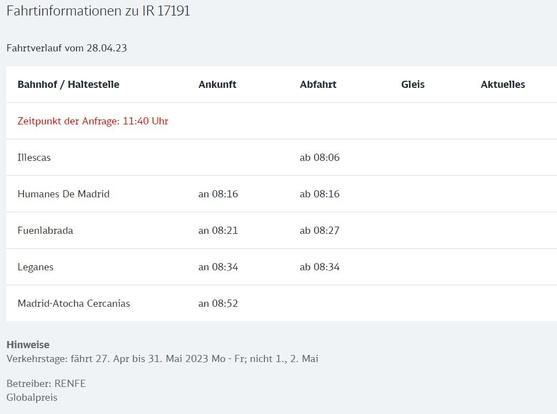Screen dimensions: 557x414
Task: Click the Aktuelles column header
Action: pyautogui.click(x=503, y=85)
